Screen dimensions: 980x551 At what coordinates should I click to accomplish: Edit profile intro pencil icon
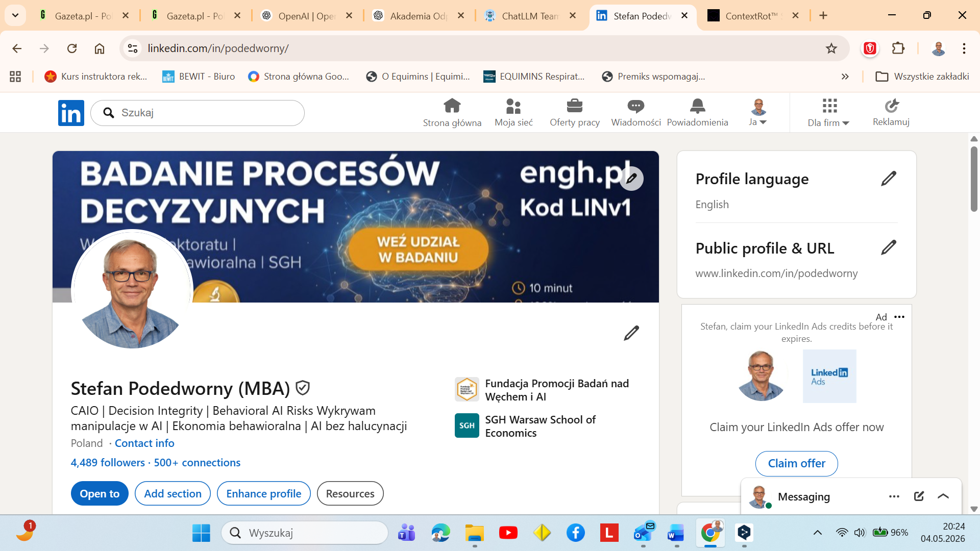[x=631, y=333]
